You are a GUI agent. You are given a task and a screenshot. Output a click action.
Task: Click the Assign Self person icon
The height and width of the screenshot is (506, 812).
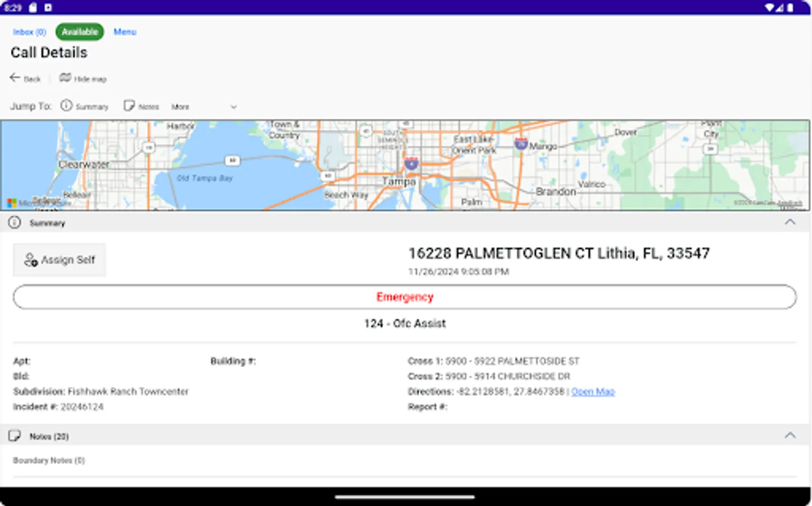[x=30, y=259]
